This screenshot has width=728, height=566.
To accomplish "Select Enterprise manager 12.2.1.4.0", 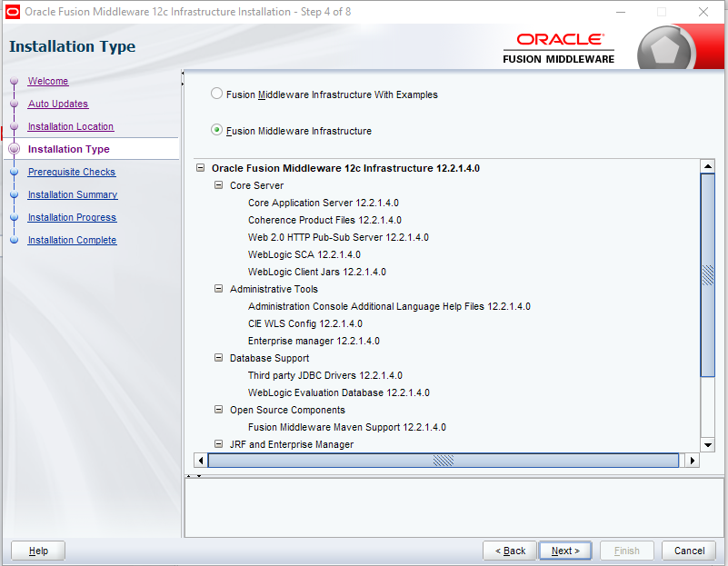I will tap(314, 341).
